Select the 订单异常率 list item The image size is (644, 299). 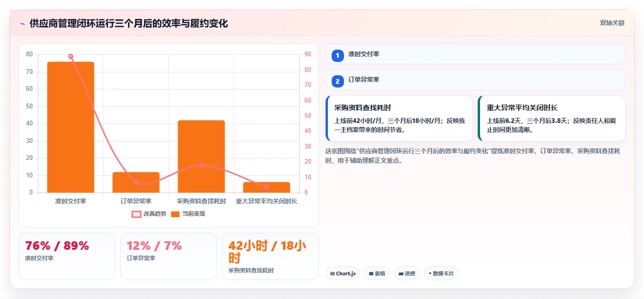(x=475, y=79)
